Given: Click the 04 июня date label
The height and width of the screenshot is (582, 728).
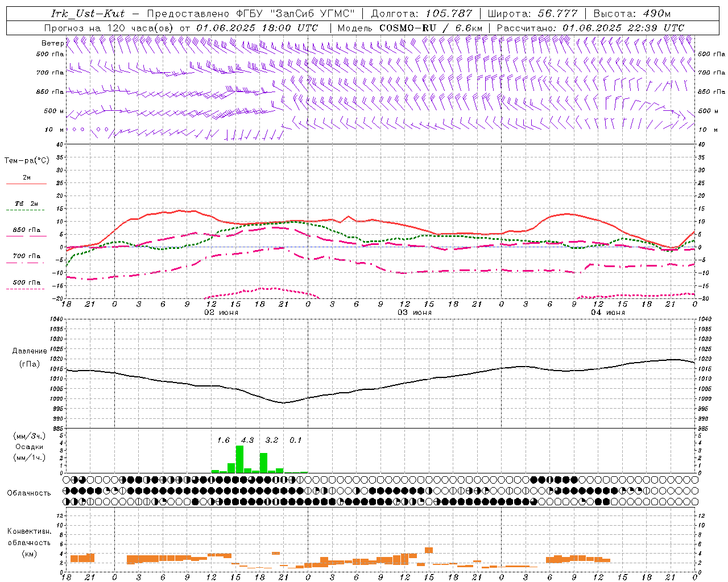Looking at the screenshot, I should [x=608, y=312].
